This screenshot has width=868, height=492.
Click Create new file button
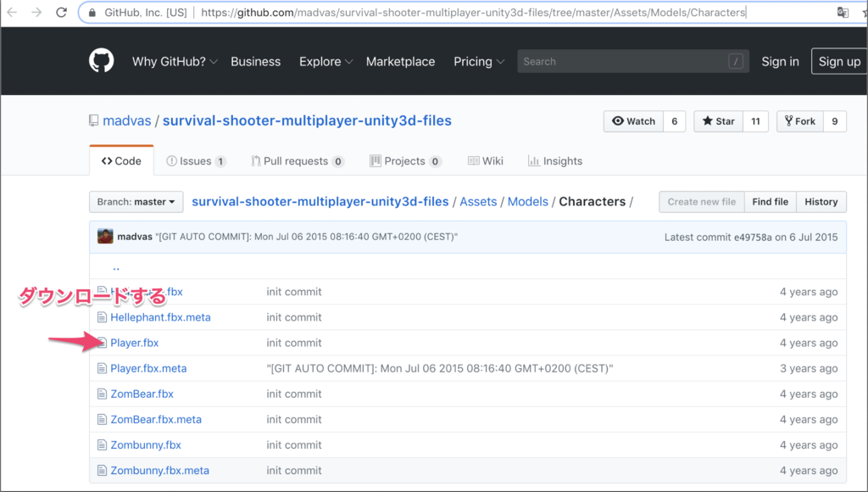pyautogui.click(x=701, y=202)
